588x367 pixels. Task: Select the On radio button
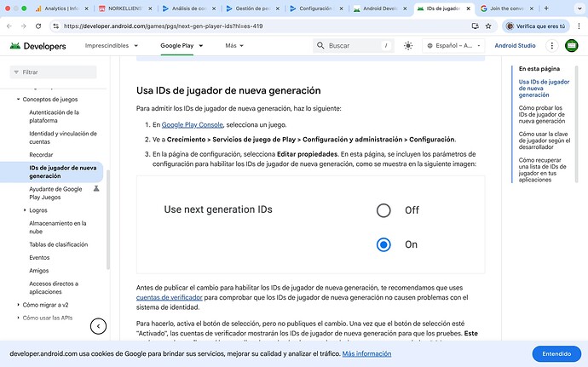[x=383, y=244]
